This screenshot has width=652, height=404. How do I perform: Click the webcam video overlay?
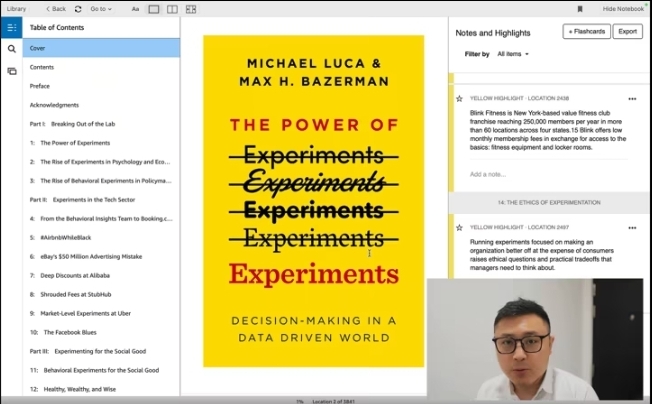pos(535,340)
